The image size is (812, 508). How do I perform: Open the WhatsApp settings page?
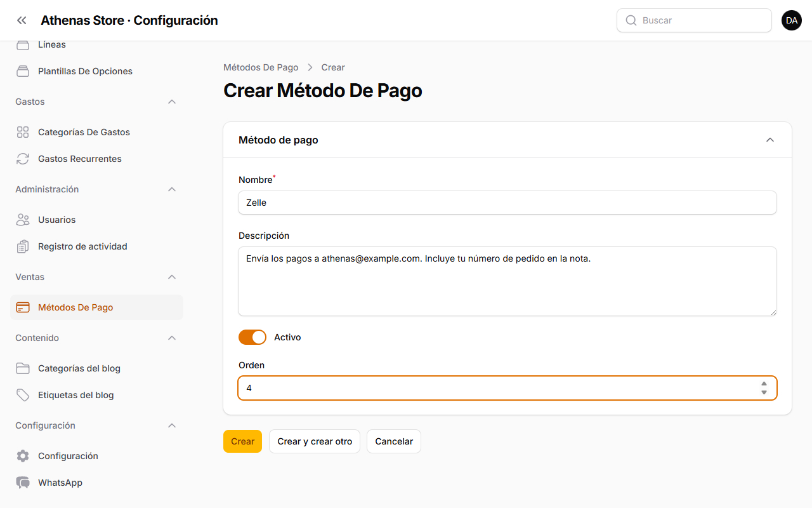(96, 483)
